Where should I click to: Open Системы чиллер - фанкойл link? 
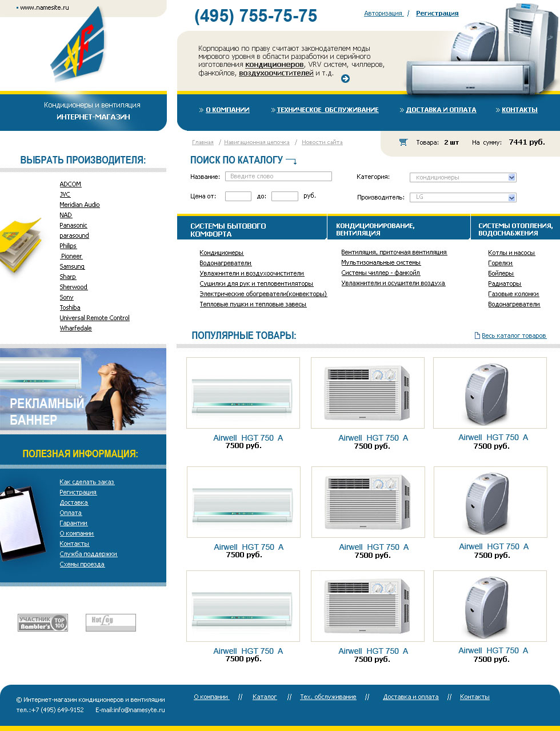point(381,273)
